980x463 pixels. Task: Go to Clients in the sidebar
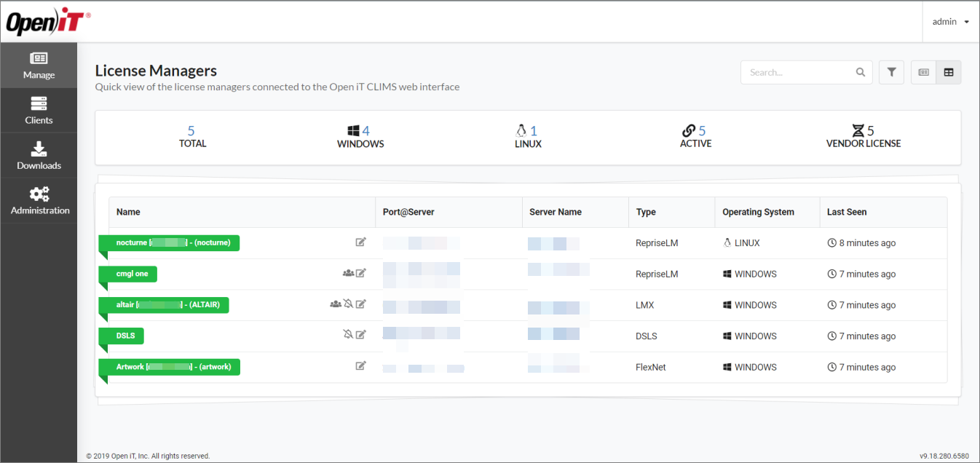(39, 111)
